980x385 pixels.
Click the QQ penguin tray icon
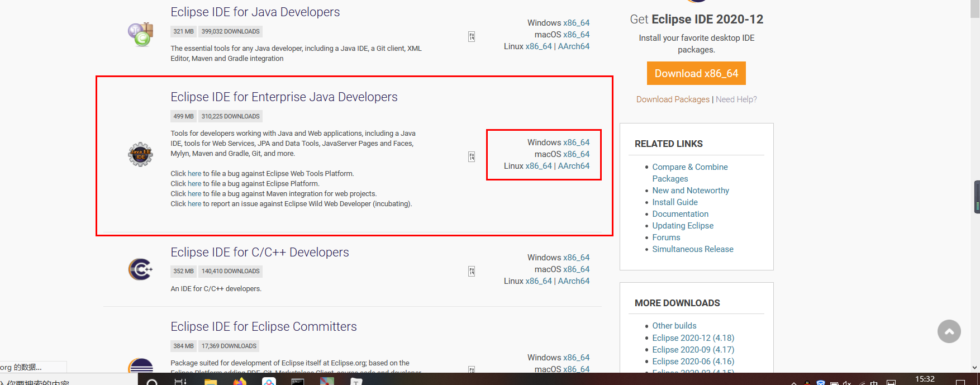807,382
